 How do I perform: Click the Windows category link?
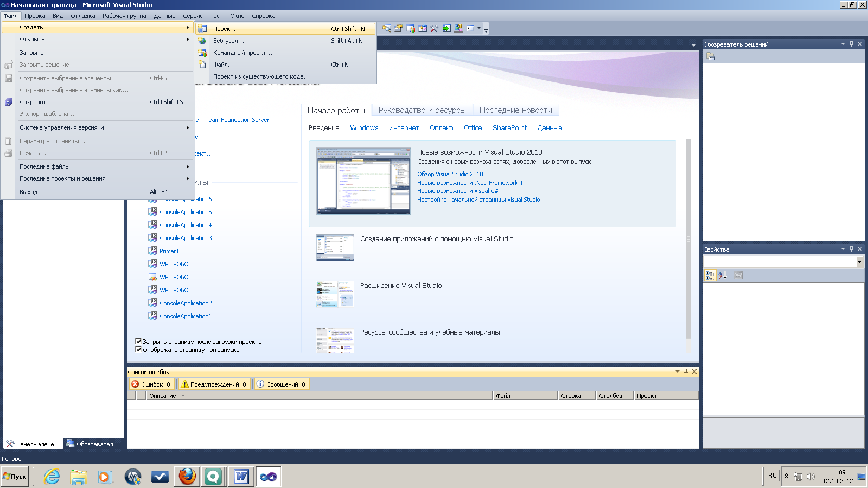coord(364,128)
